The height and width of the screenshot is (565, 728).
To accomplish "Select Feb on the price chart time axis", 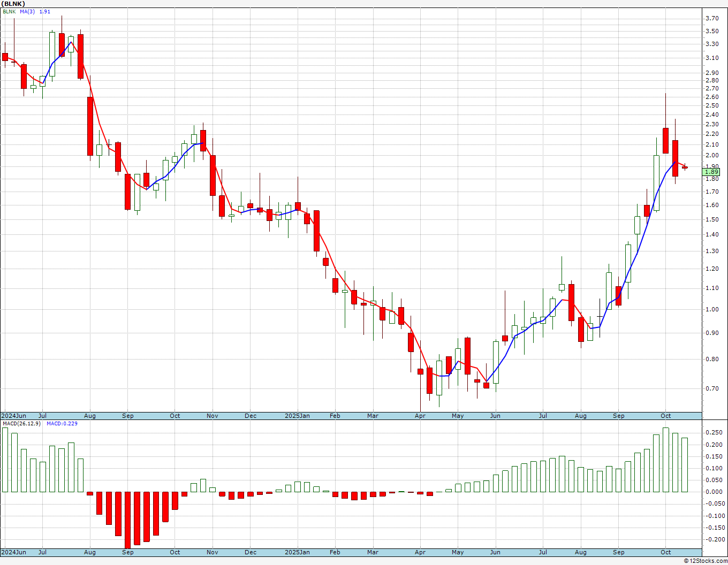I will [x=335, y=416].
